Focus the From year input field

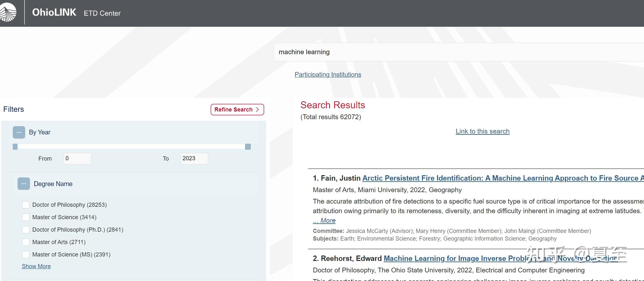(77, 159)
